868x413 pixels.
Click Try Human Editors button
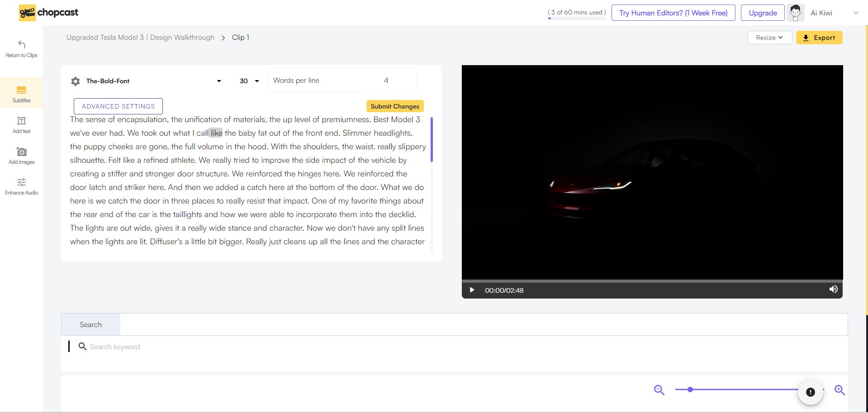point(673,13)
